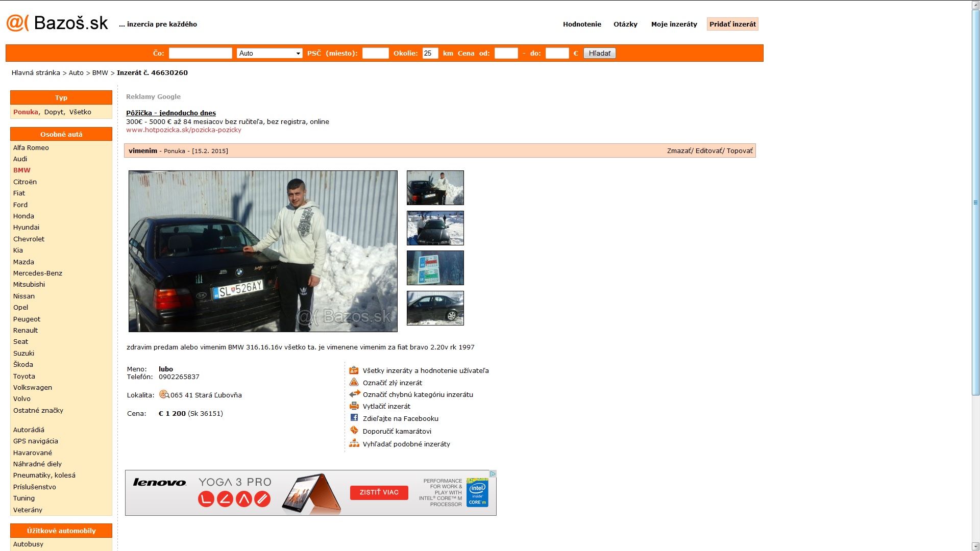Click the recommend to friend icon
Viewport: 980px width, 551px height.
click(x=354, y=430)
